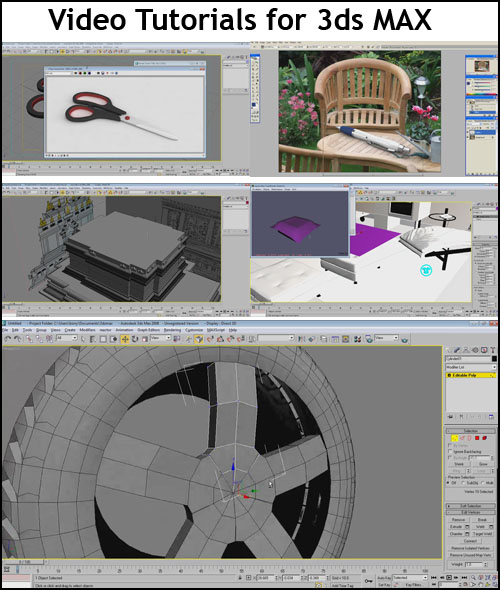Open the named selection sets dropdown
This screenshot has width=500, height=590.
[x=276, y=338]
